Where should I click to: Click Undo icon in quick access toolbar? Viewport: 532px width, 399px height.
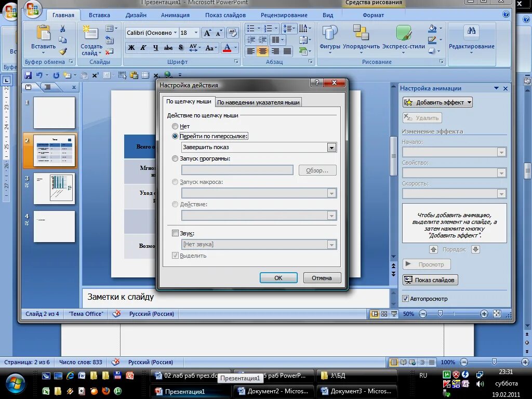pos(39,75)
